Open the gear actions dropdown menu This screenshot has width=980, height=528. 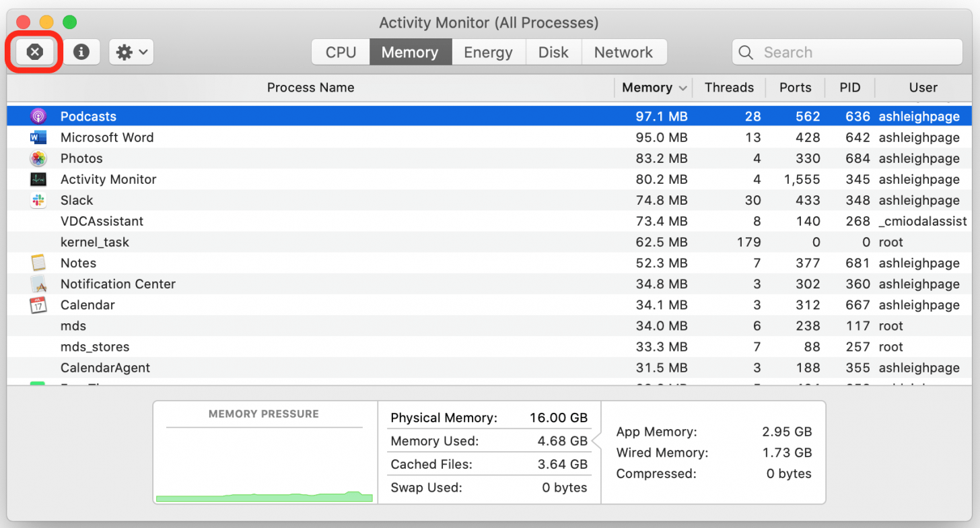point(131,52)
